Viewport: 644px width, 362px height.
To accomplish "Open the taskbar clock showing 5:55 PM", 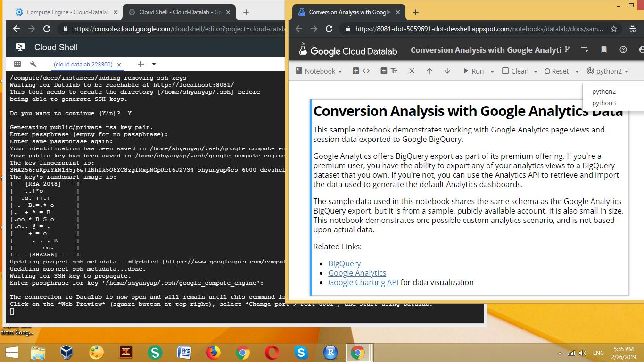I will pyautogui.click(x=624, y=353).
